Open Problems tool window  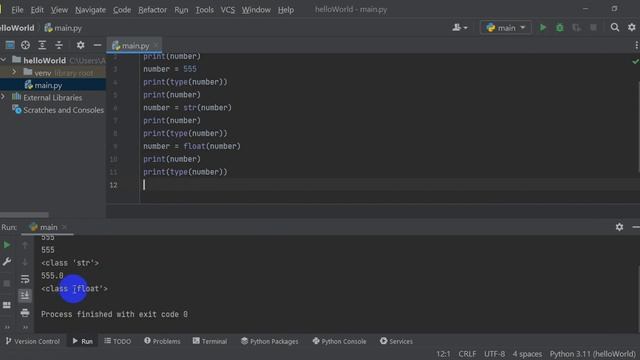tap(162, 341)
